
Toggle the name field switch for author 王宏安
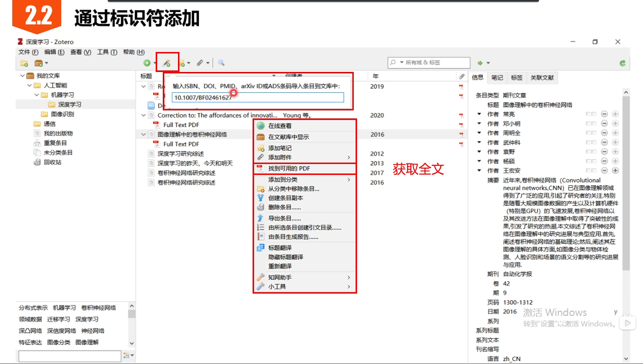[591, 171]
